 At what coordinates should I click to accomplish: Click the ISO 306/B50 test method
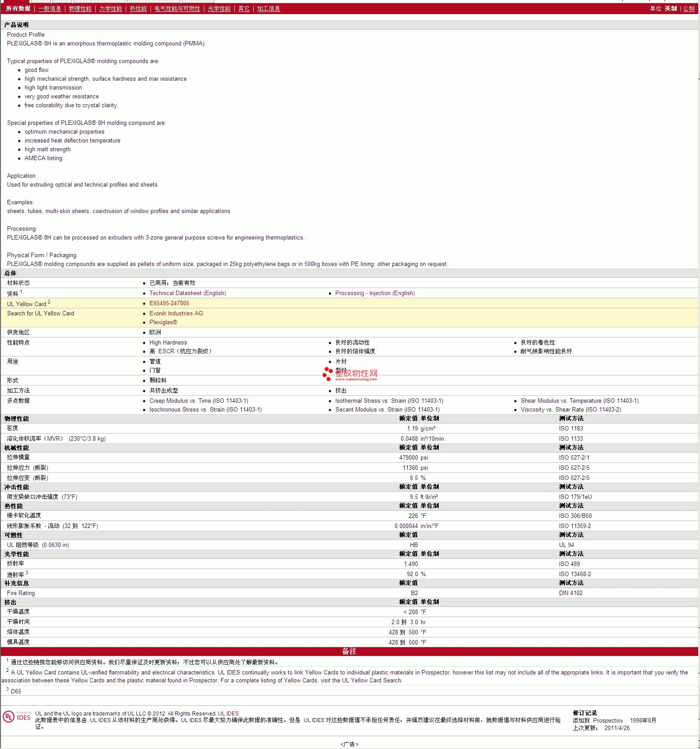pos(576,516)
